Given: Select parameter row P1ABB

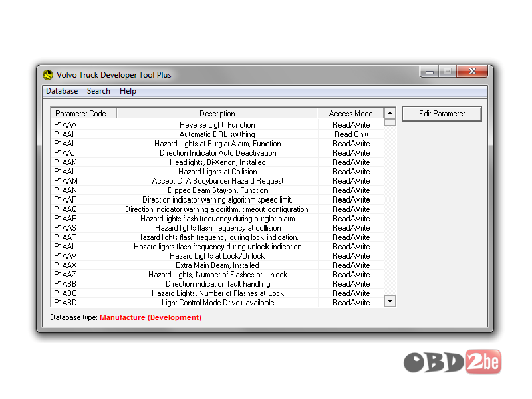Looking at the screenshot, I should click(217, 284).
